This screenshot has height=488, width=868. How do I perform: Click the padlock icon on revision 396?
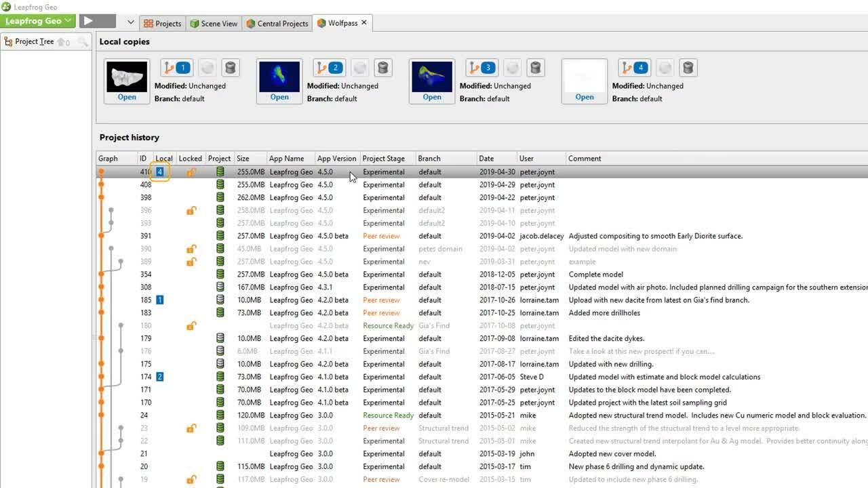(x=191, y=211)
